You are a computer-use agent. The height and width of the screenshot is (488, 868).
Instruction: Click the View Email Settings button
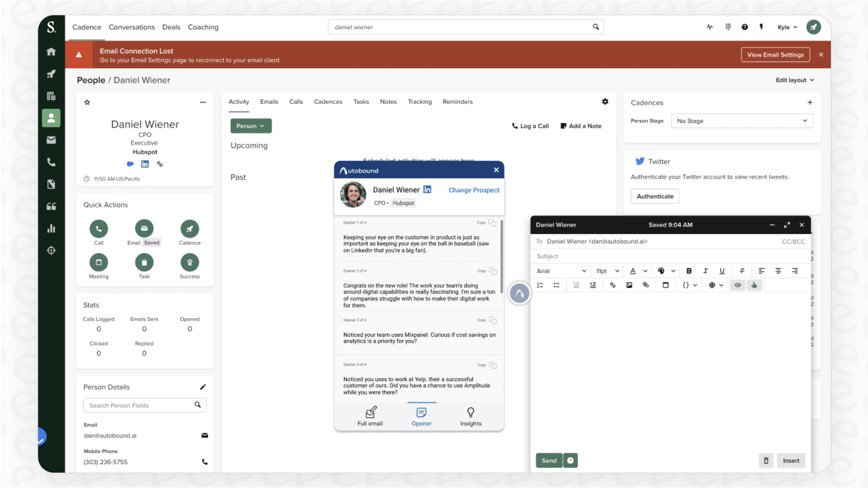tap(775, 54)
